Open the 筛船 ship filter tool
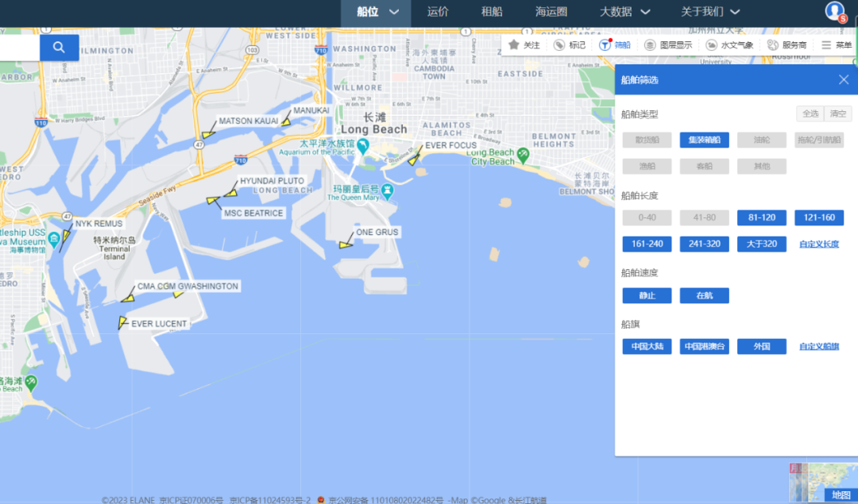 click(615, 45)
